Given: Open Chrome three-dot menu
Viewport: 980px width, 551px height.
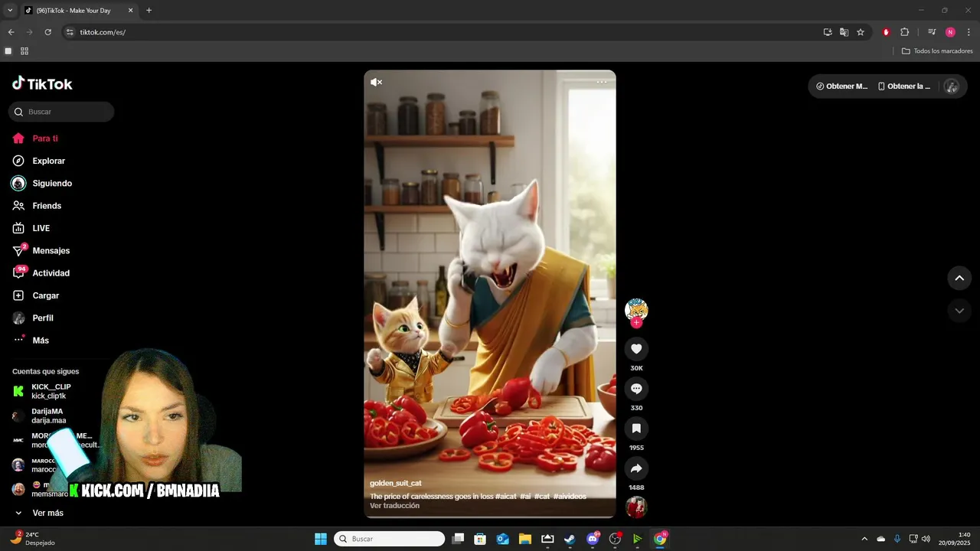Looking at the screenshot, I should [x=969, y=32].
